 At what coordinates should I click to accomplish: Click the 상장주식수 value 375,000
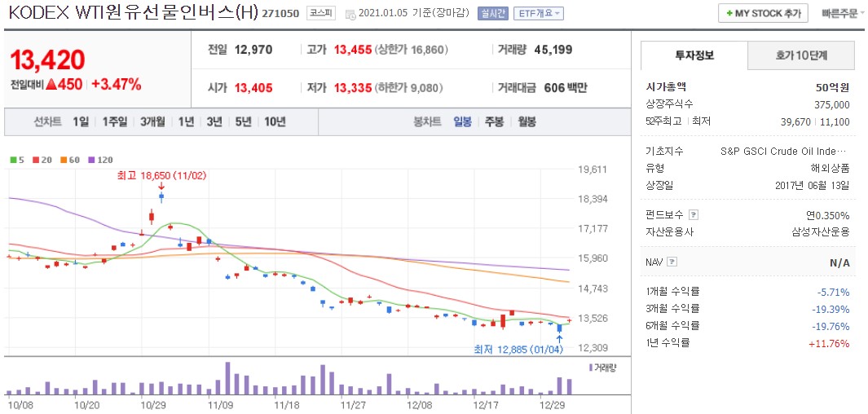tap(832, 104)
